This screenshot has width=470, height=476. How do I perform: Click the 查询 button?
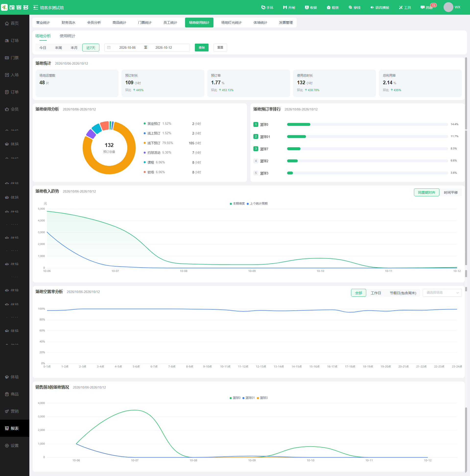point(201,48)
